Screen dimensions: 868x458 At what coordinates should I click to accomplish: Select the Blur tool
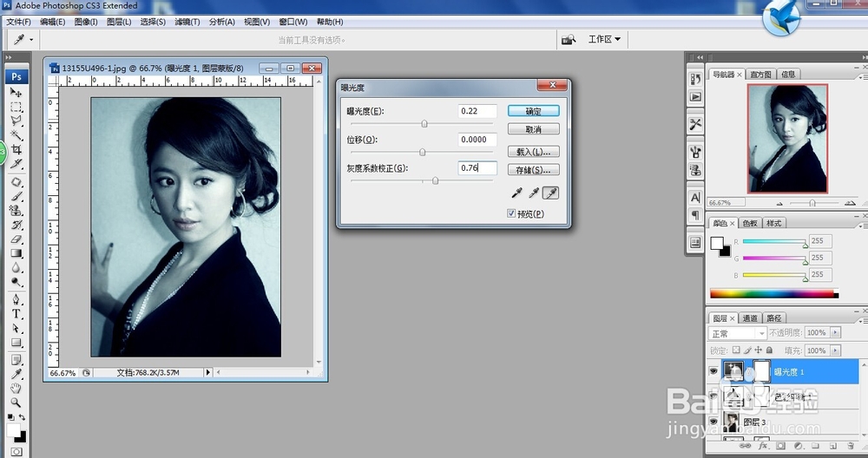[16, 268]
